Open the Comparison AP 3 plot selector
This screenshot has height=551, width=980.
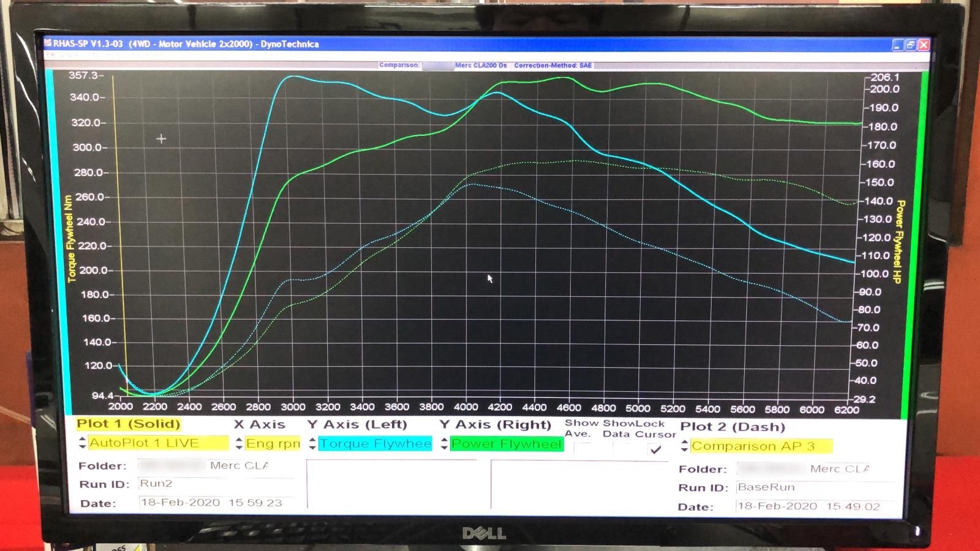point(761,446)
